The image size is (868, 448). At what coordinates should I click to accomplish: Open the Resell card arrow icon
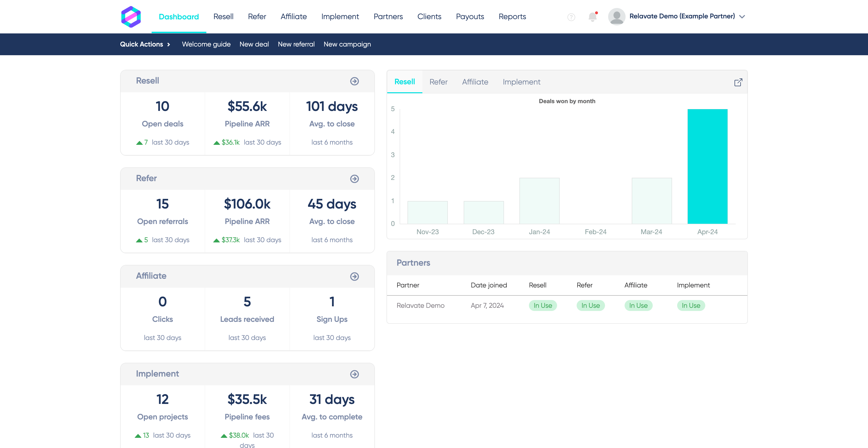tap(354, 81)
